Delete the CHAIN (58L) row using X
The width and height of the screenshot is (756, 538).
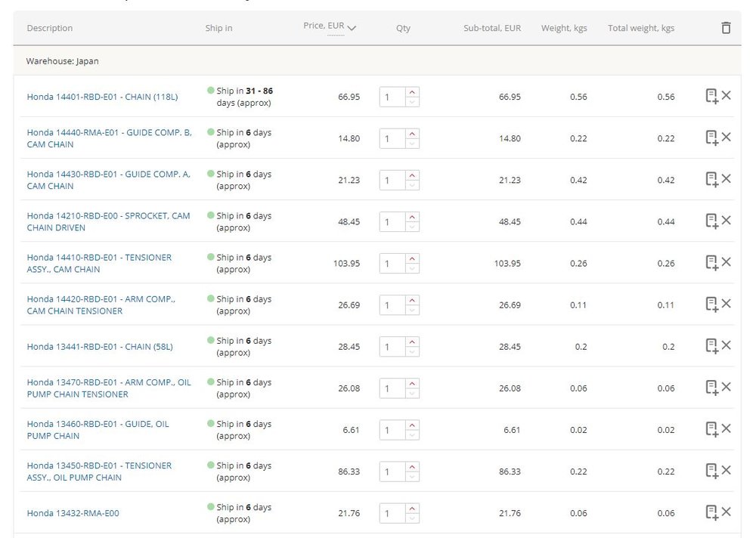click(x=726, y=345)
